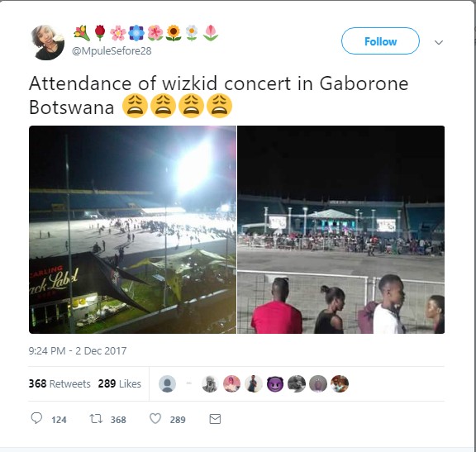This screenshot has height=452, width=476.
Task: Open the @MpuleSefore28 handle link
Action: pyautogui.click(x=112, y=51)
